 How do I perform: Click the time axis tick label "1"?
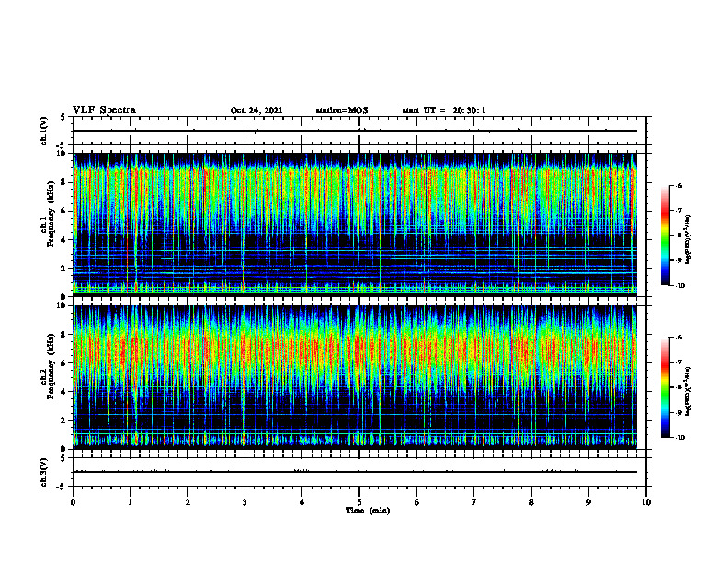[x=130, y=502]
